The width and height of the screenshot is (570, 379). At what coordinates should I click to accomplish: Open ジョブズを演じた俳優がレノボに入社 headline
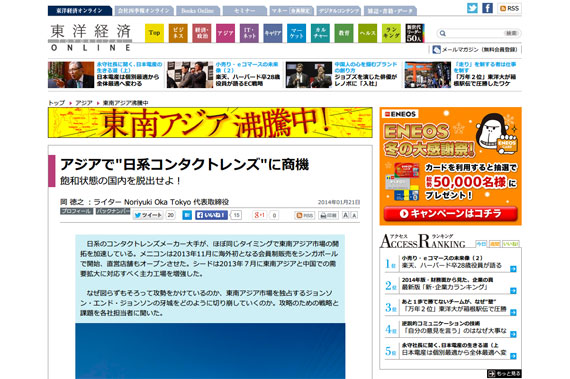point(365,80)
